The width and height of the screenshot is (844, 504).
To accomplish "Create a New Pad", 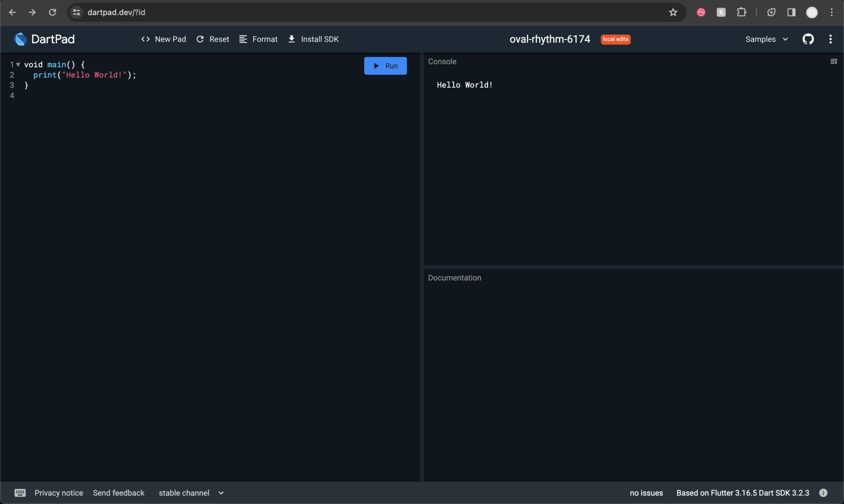I will [164, 39].
